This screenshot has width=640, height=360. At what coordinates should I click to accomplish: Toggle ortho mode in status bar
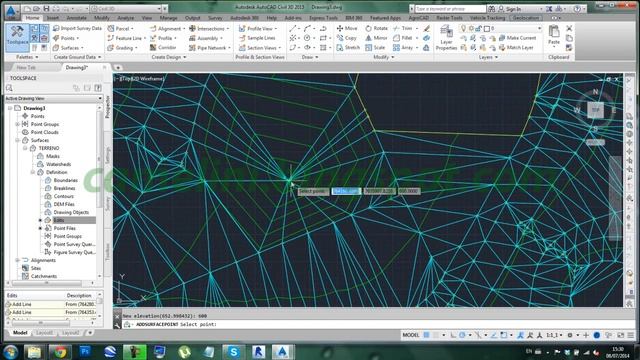point(453,335)
